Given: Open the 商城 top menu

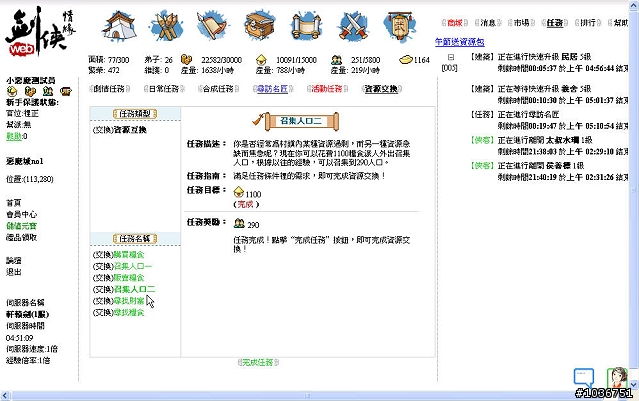Looking at the screenshot, I should tap(455, 23).
